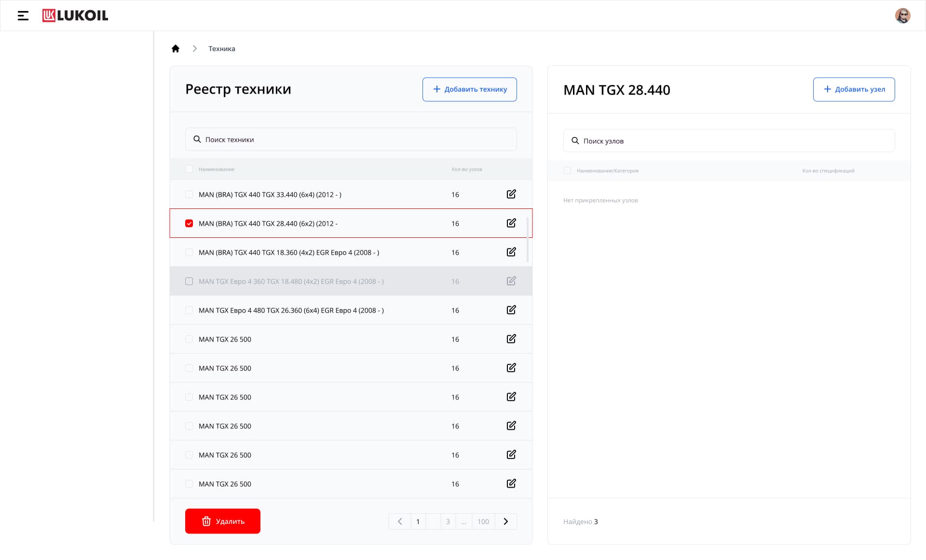Click the vertical scrollbar in registry list
This screenshot has width=926, height=560.
tap(527, 240)
